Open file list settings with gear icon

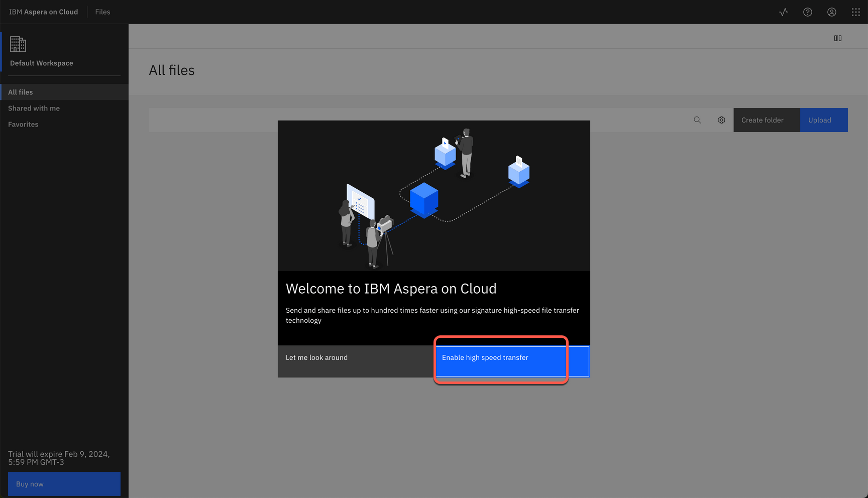coord(721,119)
